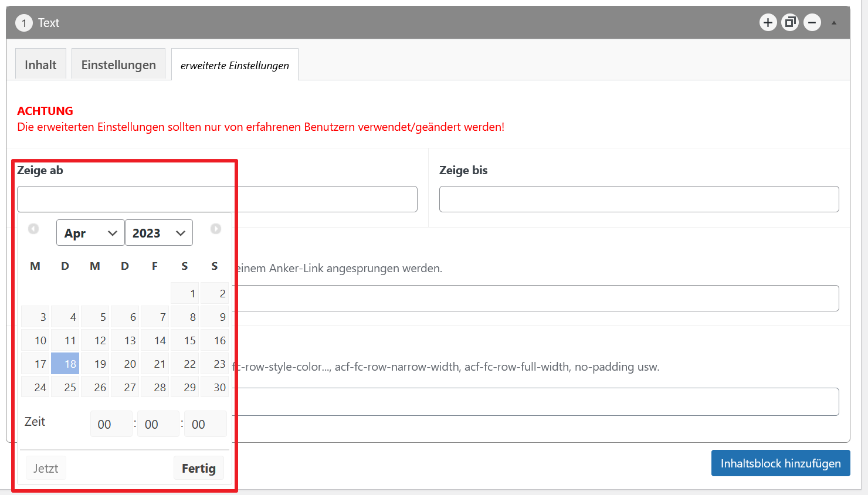The height and width of the screenshot is (495, 868).
Task: Click the Jetzt button
Action: pos(46,468)
